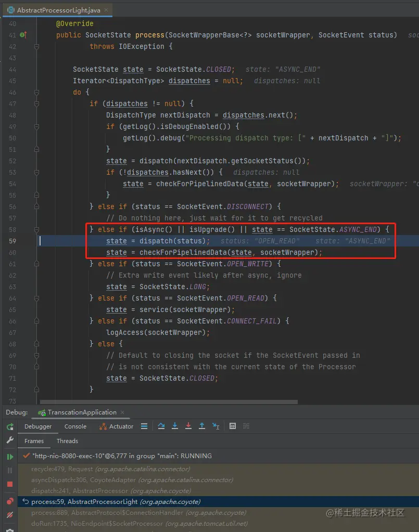
Task: Click the Run to Cursor icon
Action: coord(216,426)
